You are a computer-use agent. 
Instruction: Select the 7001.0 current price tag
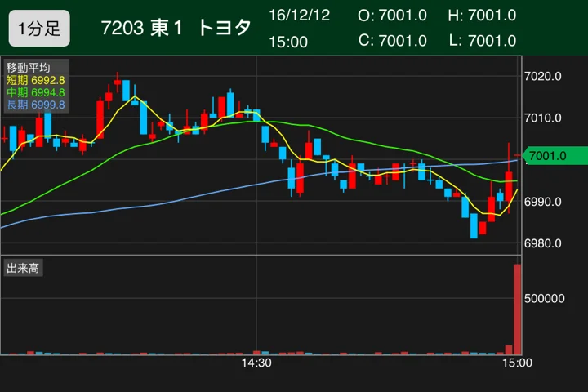click(x=555, y=156)
